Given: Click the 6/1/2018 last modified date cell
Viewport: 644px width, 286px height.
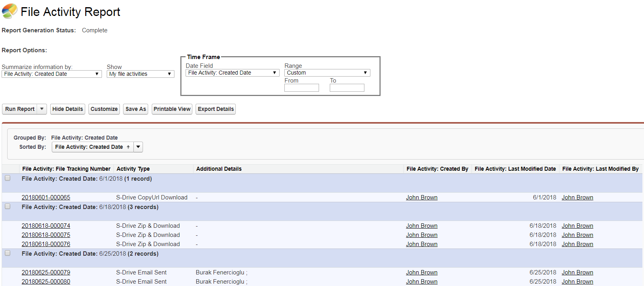Looking at the screenshot, I should [x=544, y=197].
